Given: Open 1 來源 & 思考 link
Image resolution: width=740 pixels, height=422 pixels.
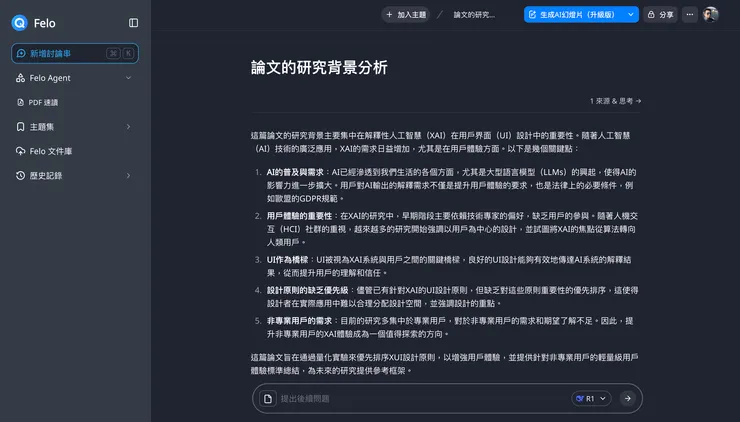Looking at the screenshot, I should 615,101.
